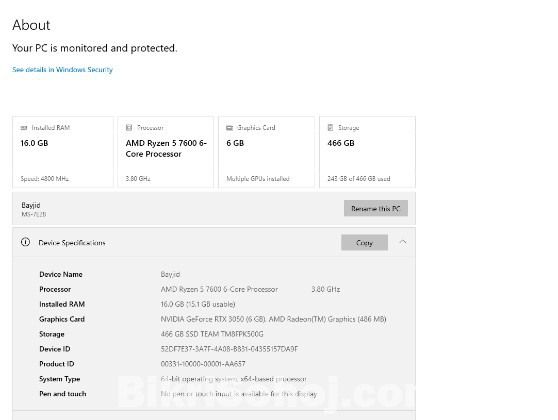Select the AMD Ryzen 5 7600 processor card

(165, 152)
